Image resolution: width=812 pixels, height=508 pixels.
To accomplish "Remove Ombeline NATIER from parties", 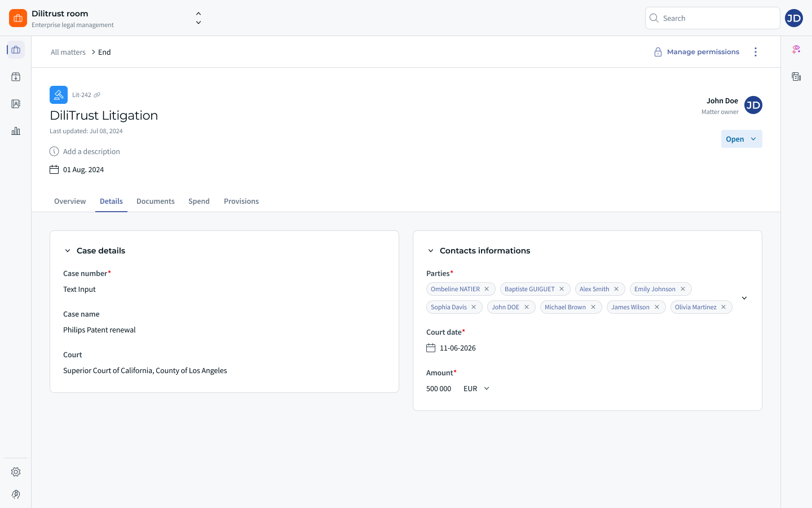I will coord(487,289).
